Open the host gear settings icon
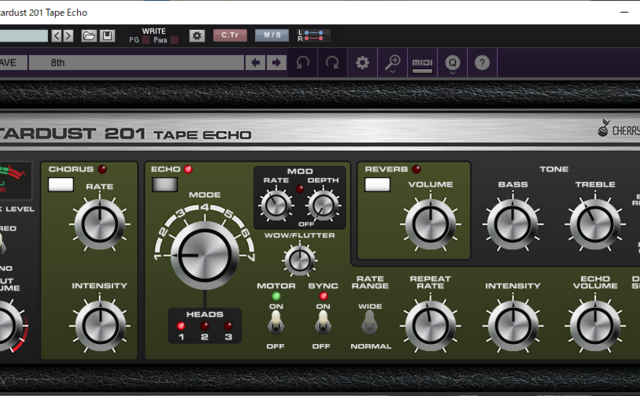This screenshot has height=396, width=640. coord(197,36)
